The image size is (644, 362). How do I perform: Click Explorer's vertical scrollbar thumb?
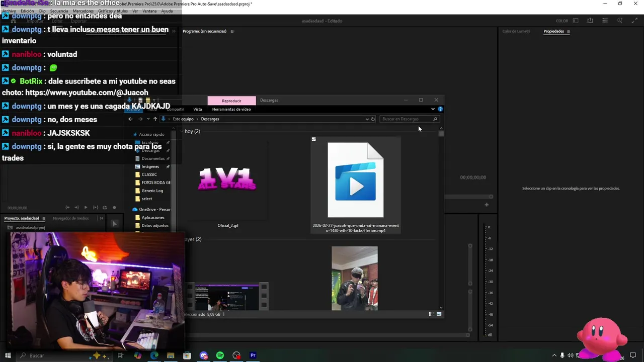[441, 134]
